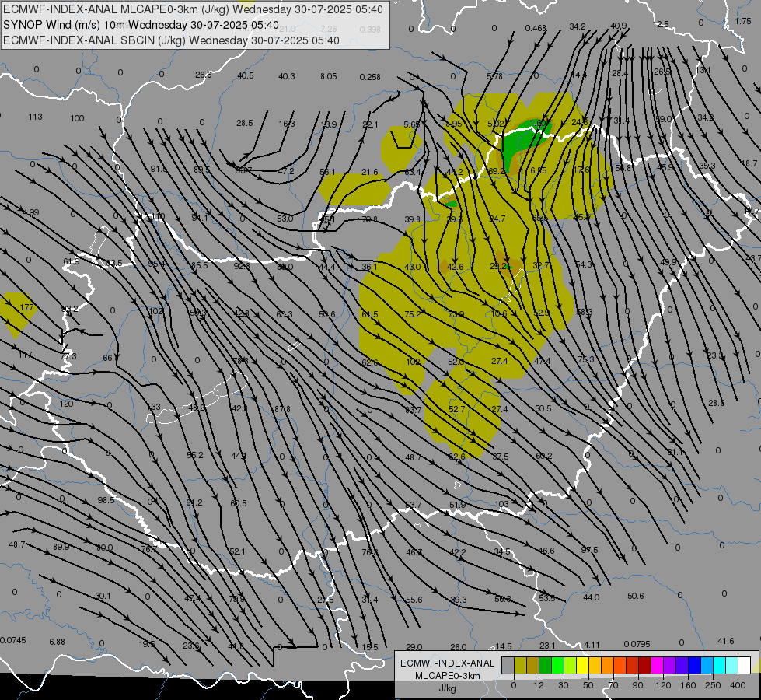
Task: Click the map value '77.3'
Action: pos(68,356)
